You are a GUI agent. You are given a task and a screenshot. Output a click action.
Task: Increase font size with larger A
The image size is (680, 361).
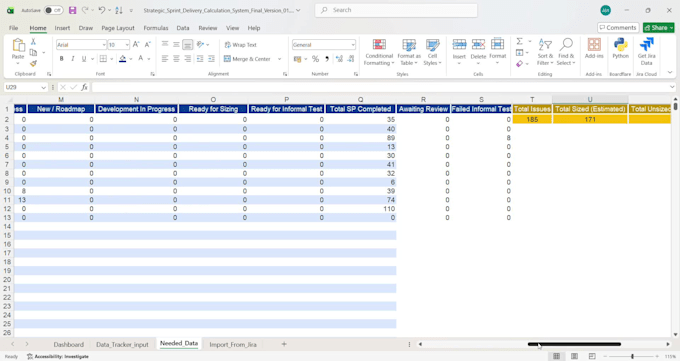coord(136,44)
